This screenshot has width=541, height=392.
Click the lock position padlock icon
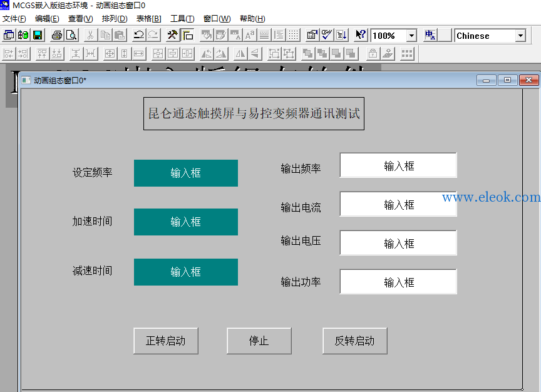click(x=373, y=54)
